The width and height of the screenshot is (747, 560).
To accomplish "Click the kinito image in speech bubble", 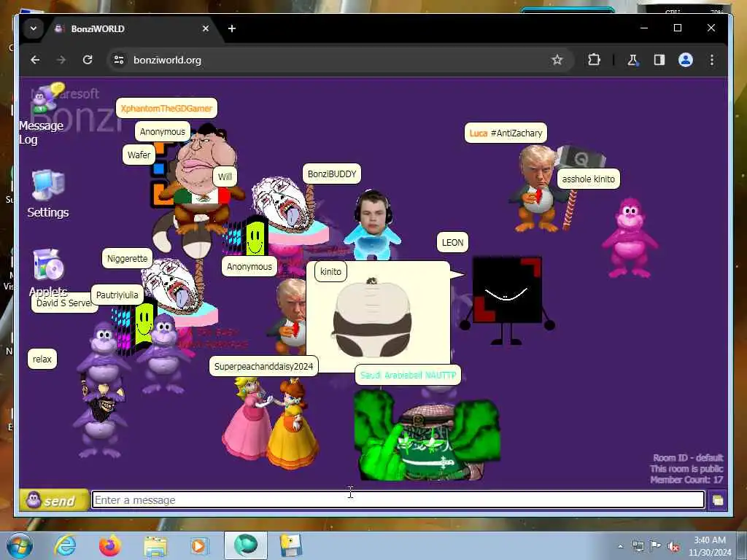I will point(372,318).
